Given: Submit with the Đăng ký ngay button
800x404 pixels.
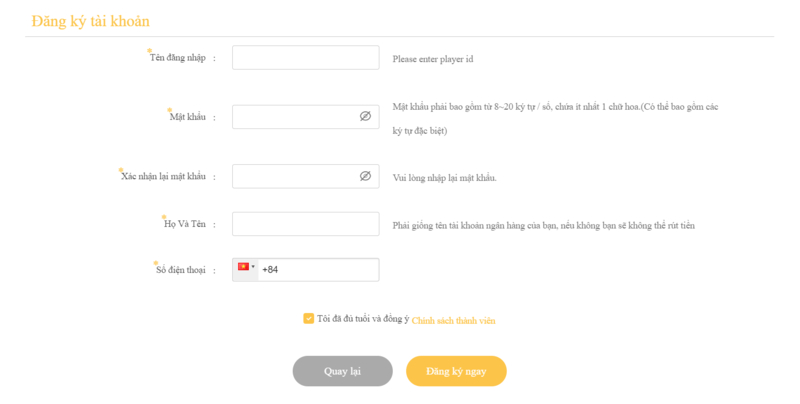Looking at the screenshot, I should point(456,371).
